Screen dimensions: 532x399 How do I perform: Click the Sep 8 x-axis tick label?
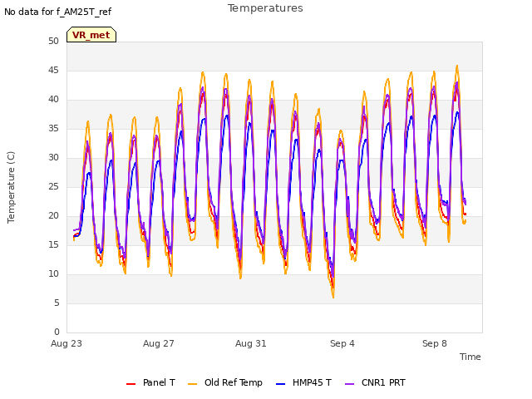tap(435, 343)
